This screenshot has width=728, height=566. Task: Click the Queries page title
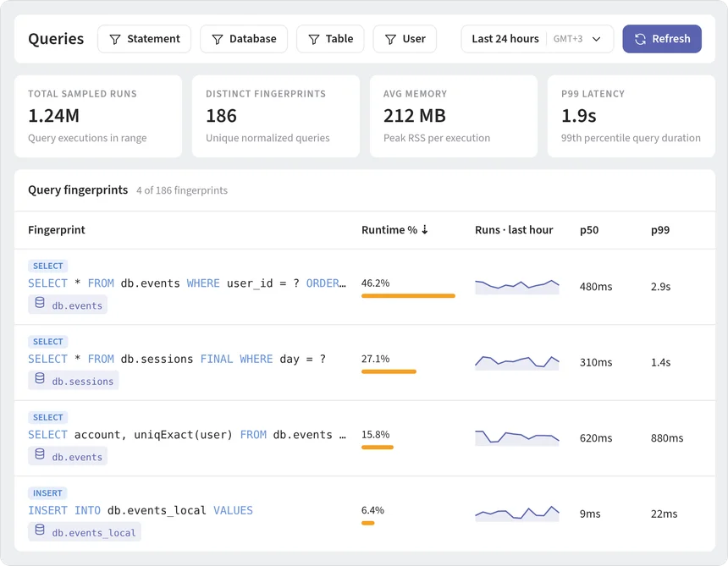[56, 39]
